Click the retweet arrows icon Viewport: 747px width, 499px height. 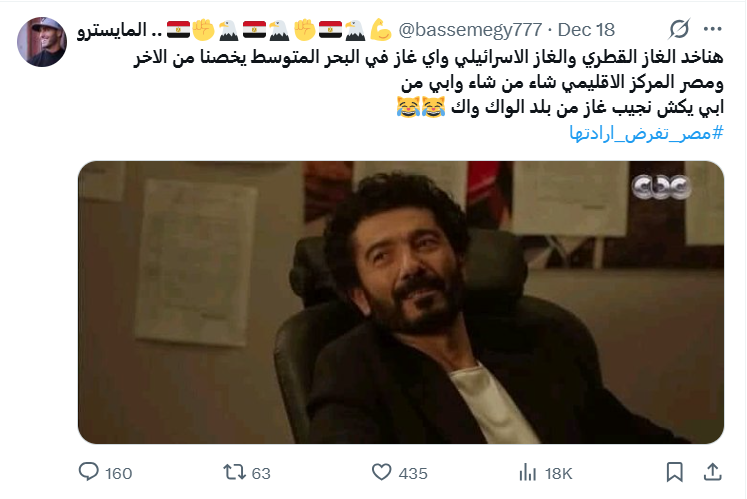point(234,472)
